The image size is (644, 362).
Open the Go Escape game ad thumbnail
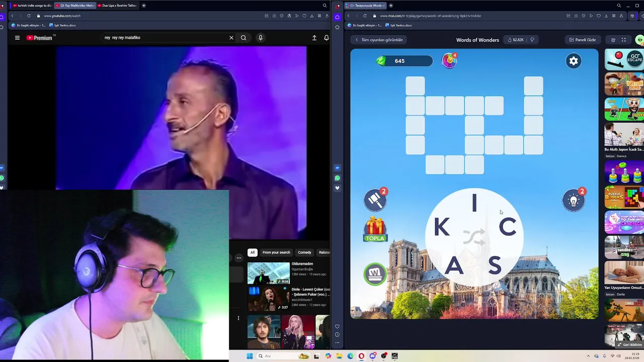tap(624, 60)
